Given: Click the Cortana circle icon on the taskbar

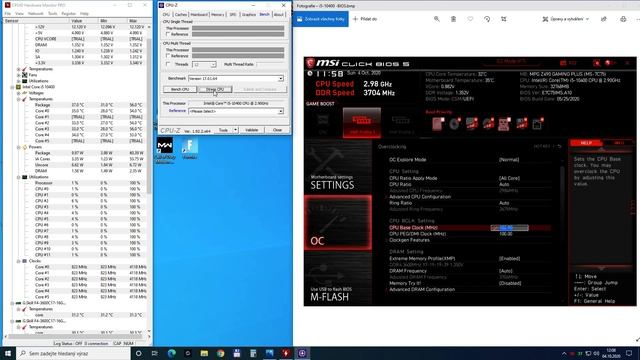Looking at the screenshot, I should (138, 353).
